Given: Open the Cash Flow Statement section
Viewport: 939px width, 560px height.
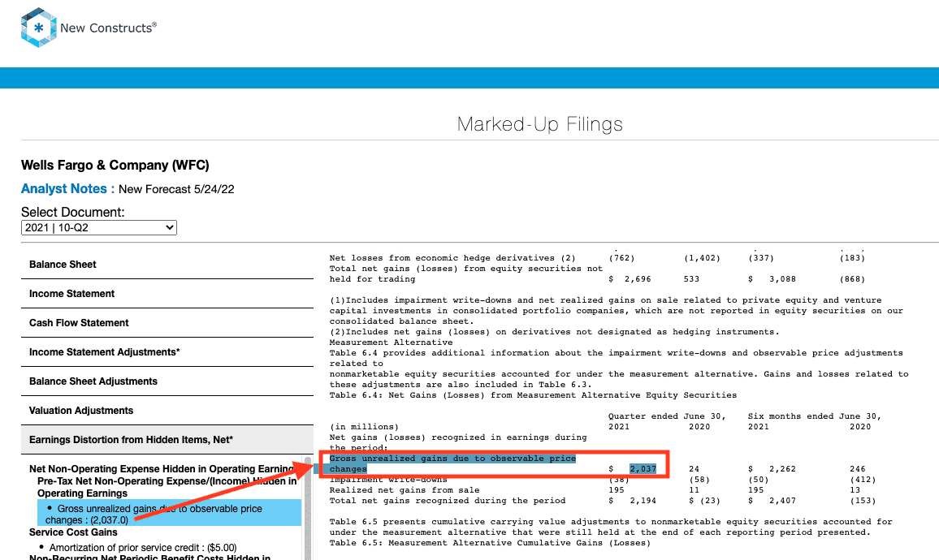Looking at the screenshot, I should 167,323.
